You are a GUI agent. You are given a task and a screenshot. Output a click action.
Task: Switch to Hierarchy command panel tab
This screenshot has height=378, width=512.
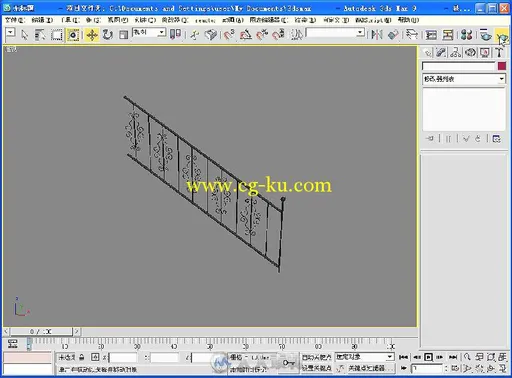(x=456, y=52)
